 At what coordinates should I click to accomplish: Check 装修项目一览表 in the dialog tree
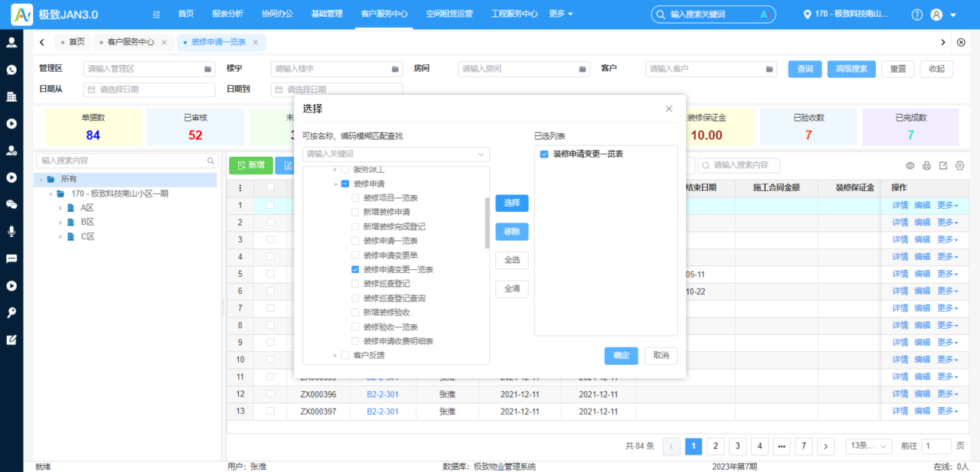click(355, 198)
